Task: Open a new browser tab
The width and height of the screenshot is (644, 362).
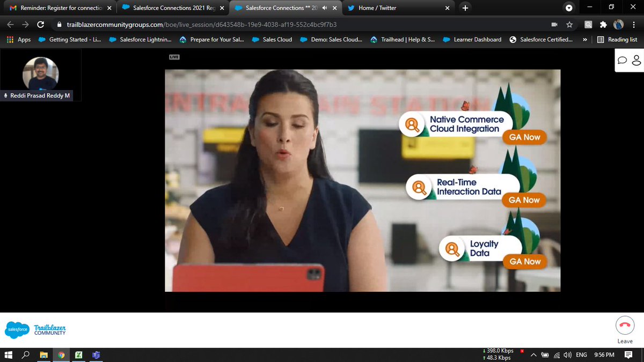Action: point(465,8)
